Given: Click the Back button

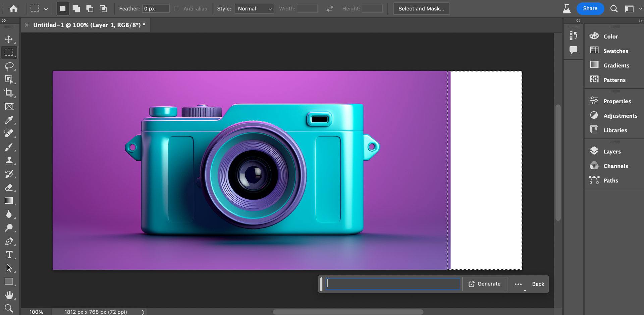Looking at the screenshot, I should click(x=538, y=284).
